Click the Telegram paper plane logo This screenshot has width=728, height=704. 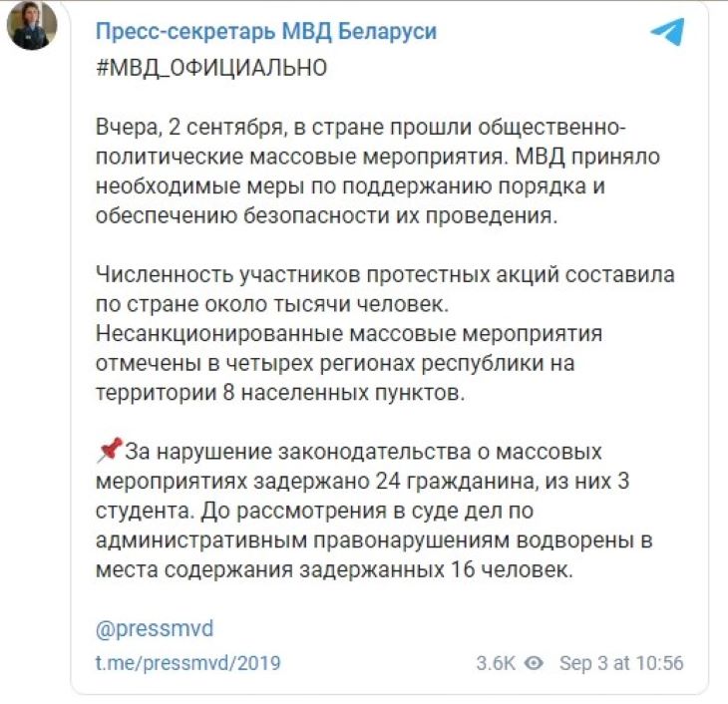point(667,32)
